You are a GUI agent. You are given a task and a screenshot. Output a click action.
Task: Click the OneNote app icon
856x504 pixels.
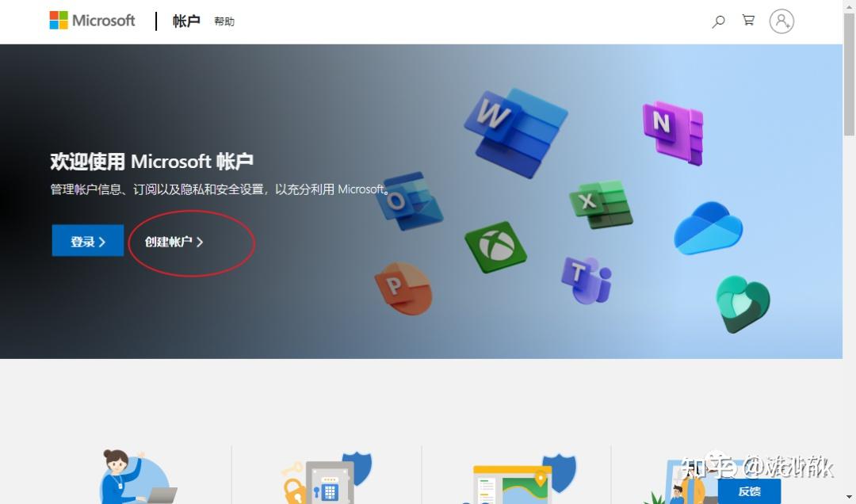[x=673, y=132]
